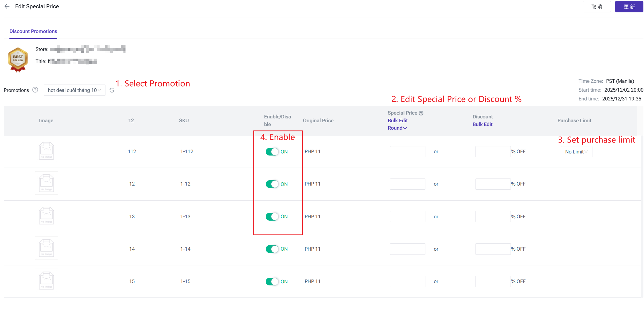Click special price input for SKU 1-12
The image size is (644, 324).
pyautogui.click(x=407, y=184)
